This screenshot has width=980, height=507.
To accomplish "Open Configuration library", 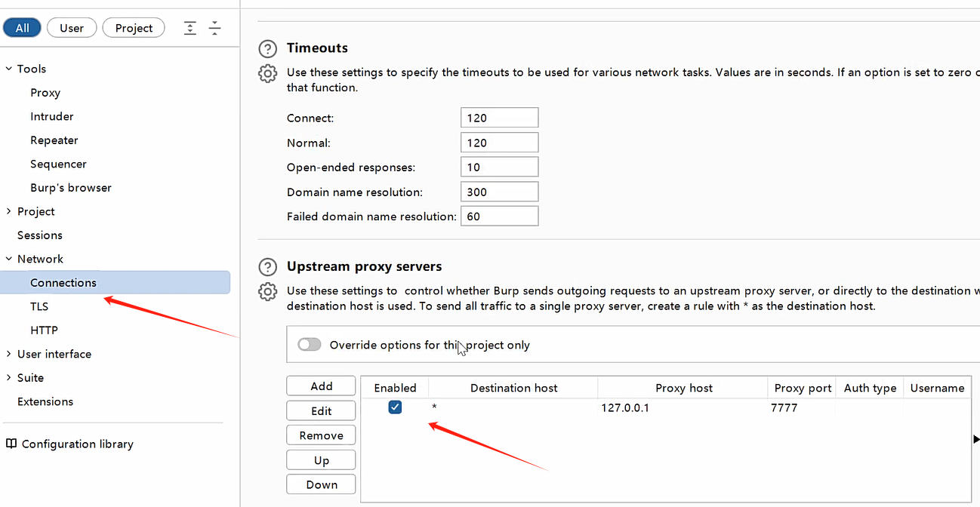I will tap(78, 444).
